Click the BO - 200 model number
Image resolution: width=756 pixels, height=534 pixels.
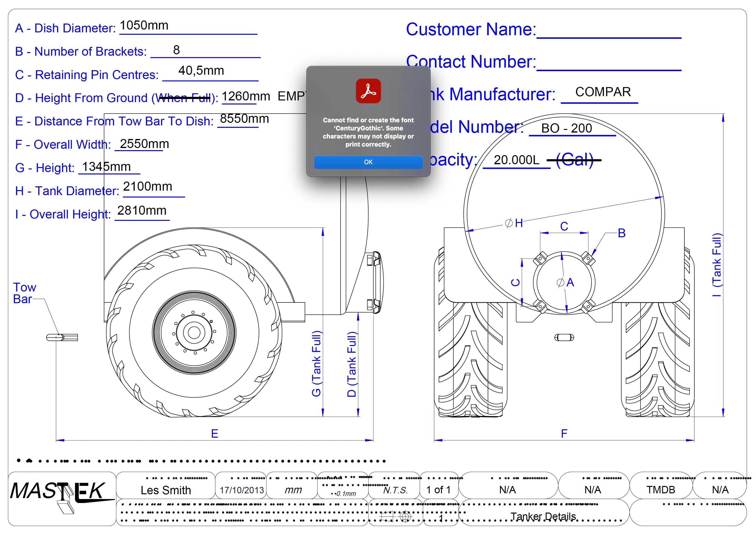point(566,128)
